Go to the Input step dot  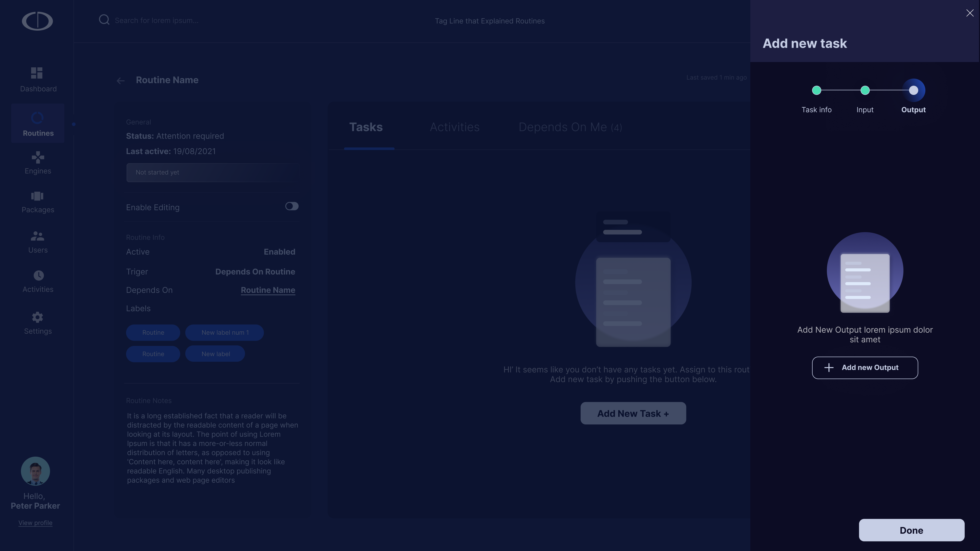865,90
